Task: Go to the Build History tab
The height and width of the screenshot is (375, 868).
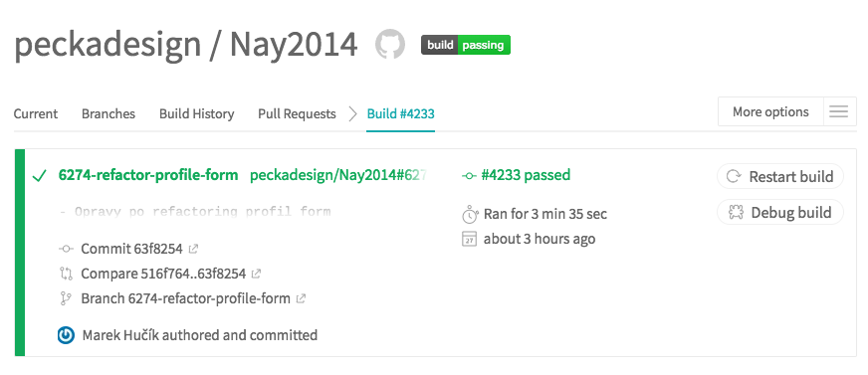Action: (196, 114)
